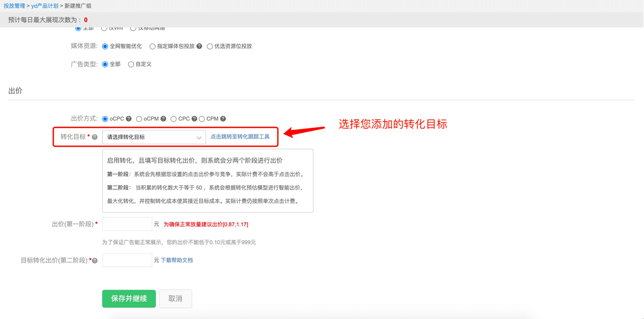Click the conversion target dropdown arrow
Screen dimensions: 644x319
click(x=199, y=138)
